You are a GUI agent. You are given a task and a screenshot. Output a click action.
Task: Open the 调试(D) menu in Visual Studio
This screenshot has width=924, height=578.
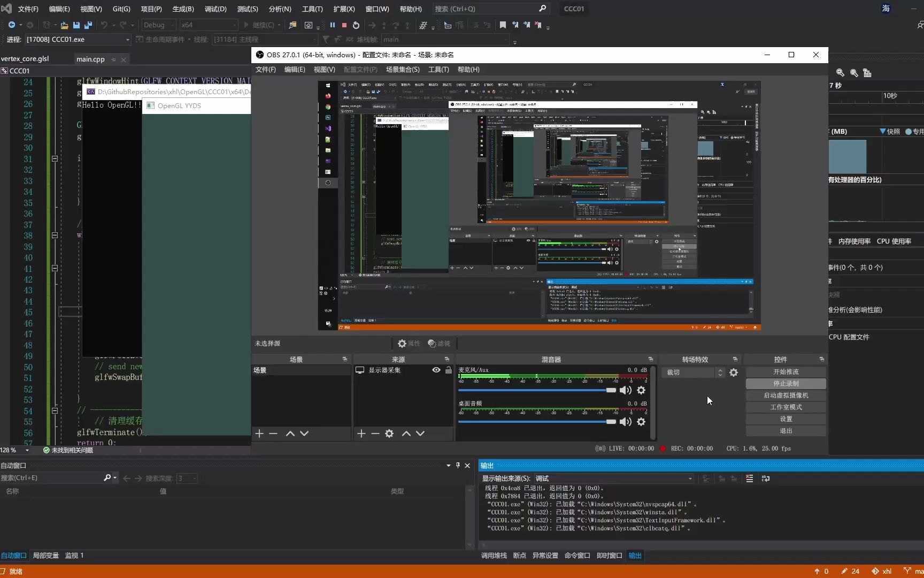215,9
